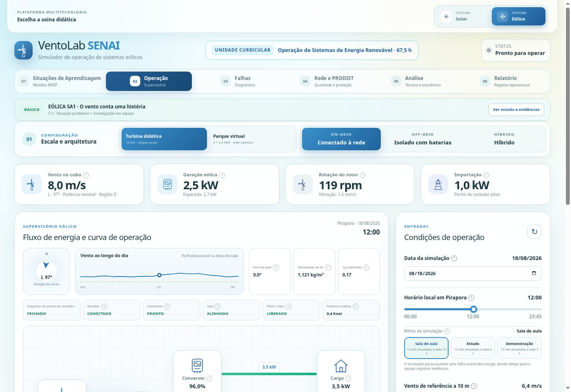Click the 3,5 kW flow label

(x=269, y=367)
